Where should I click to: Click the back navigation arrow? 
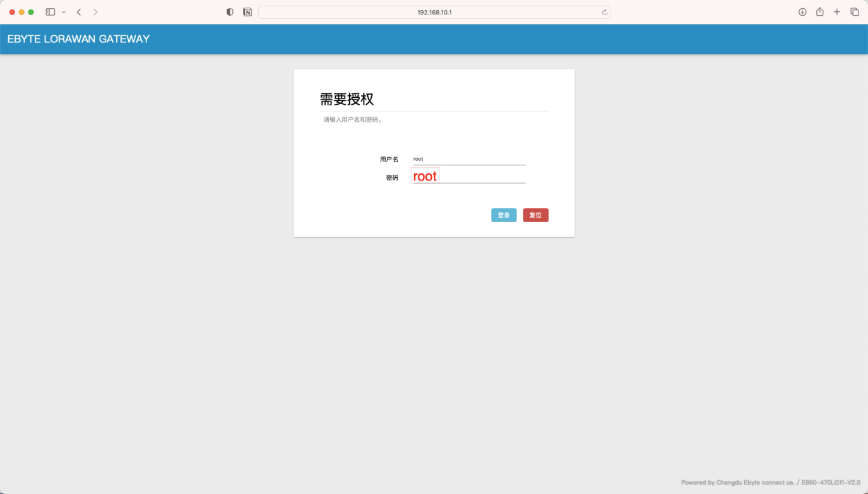click(x=78, y=11)
